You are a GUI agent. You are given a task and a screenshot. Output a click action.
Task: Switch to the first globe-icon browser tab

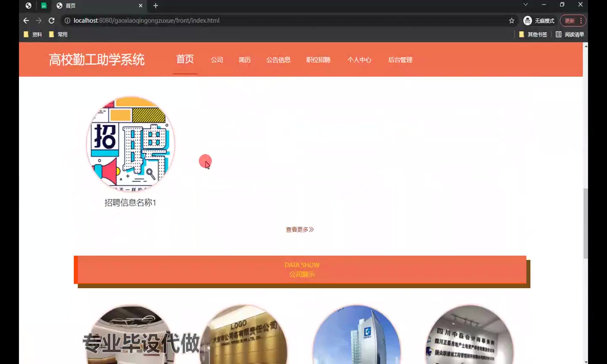(x=28, y=5)
